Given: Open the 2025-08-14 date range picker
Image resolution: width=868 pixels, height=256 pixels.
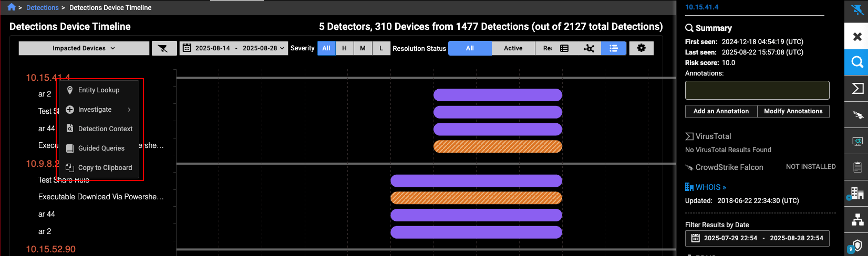Looking at the screenshot, I should tap(234, 48).
